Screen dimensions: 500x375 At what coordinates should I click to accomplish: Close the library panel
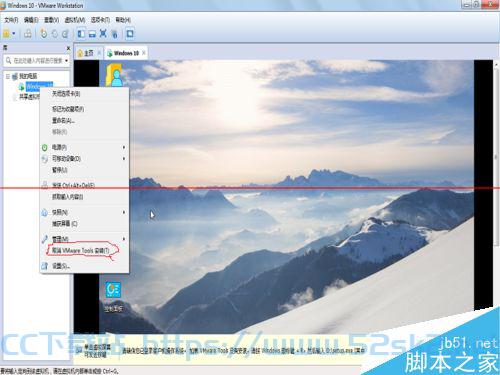click(x=68, y=48)
